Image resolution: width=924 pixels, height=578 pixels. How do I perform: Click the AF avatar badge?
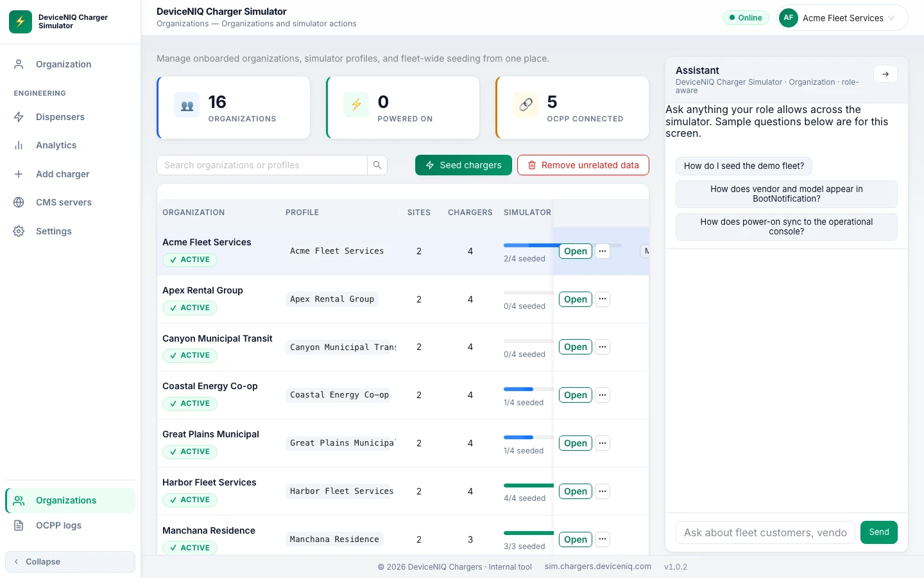click(789, 18)
